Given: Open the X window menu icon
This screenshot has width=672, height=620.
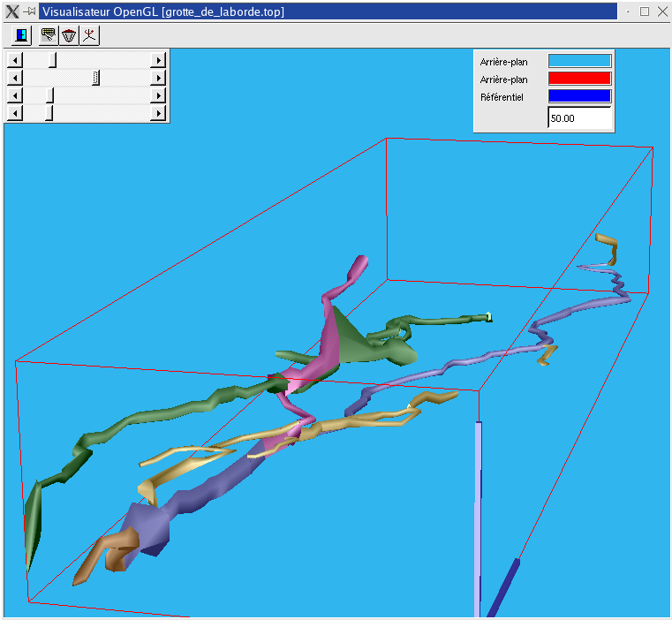Looking at the screenshot, I should 12,11.
